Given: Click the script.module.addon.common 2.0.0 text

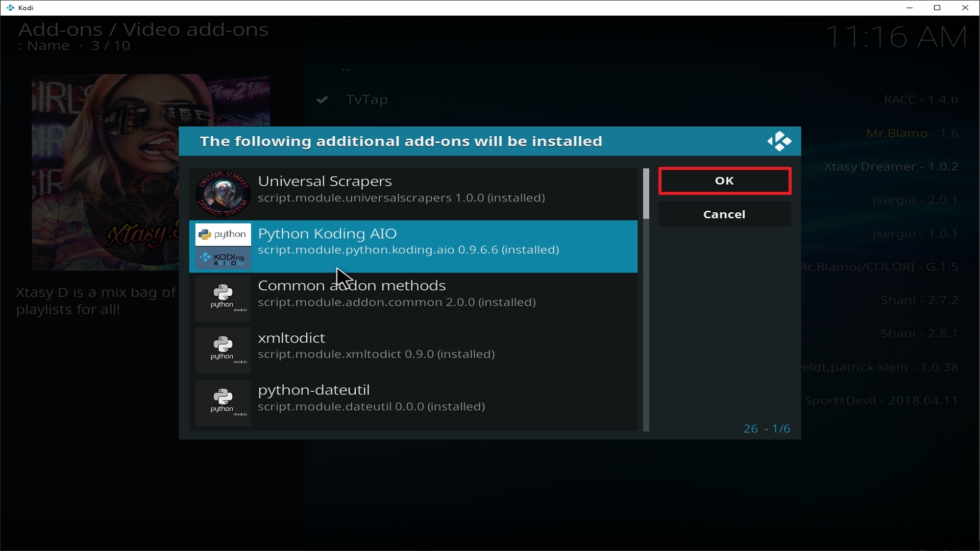Looking at the screenshot, I should (x=397, y=303).
